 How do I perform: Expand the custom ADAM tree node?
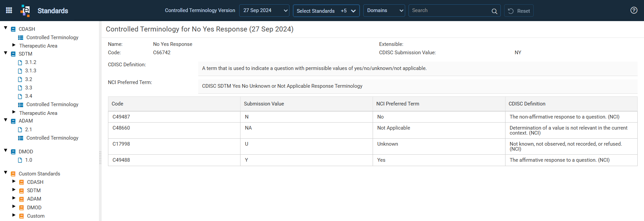(x=14, y=198)
